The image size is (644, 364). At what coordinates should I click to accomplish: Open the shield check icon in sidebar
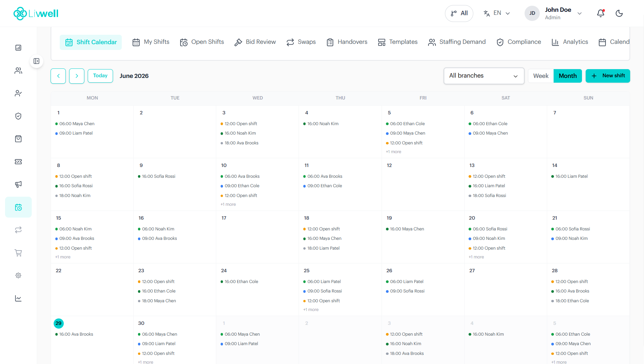[x=18, y=116]
